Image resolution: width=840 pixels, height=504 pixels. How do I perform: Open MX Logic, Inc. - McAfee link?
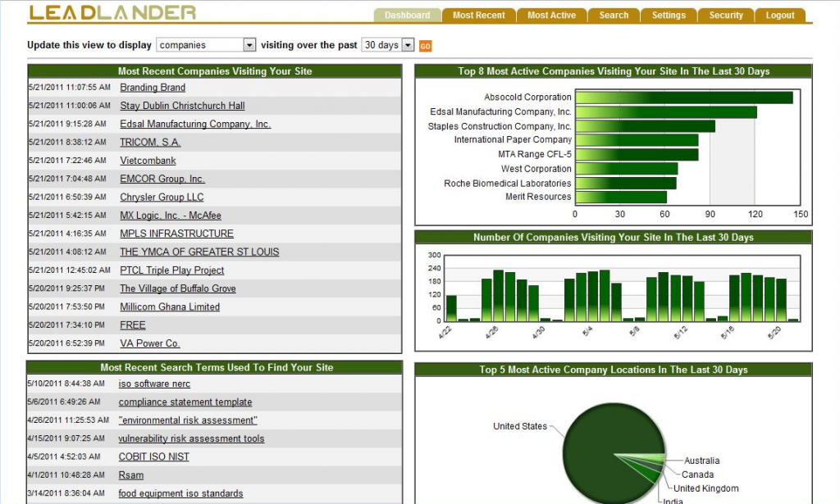tap(171, 215)
